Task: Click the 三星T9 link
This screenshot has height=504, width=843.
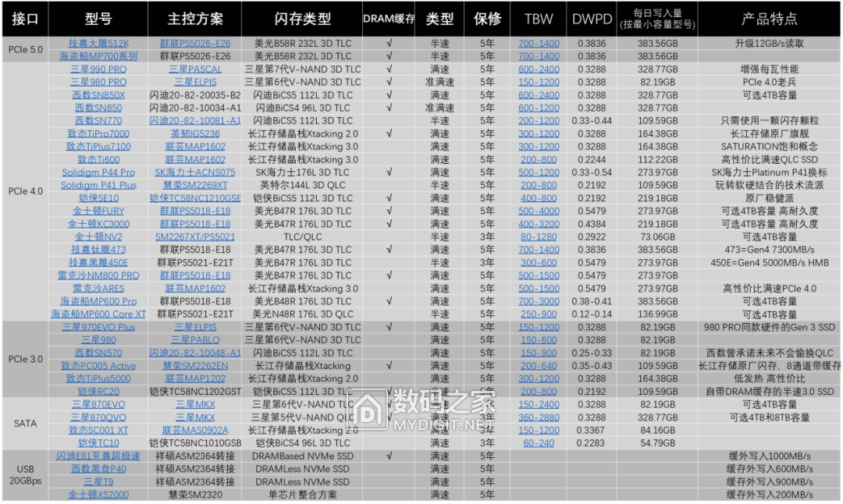Action: 98,482
